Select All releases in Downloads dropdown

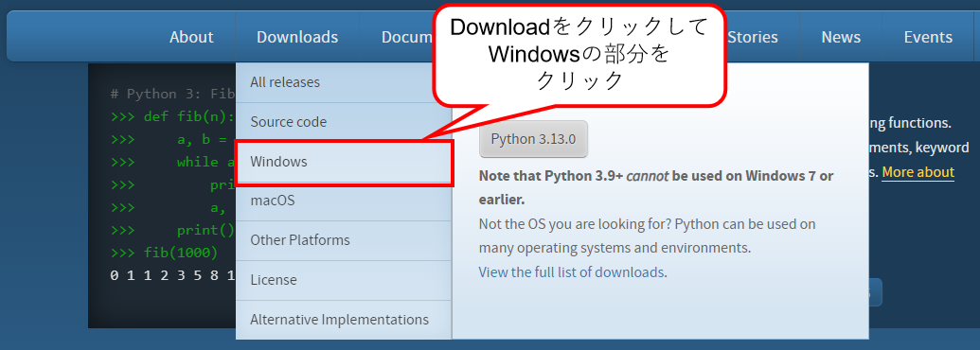(x=343, y=82)
